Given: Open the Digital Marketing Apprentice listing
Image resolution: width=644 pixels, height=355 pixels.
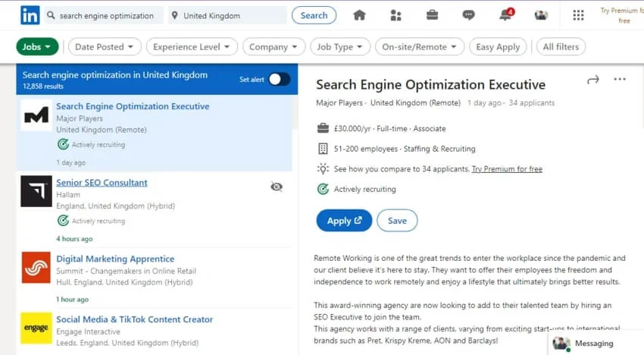Looking at the screenshot, I should (x=115, y=259).
